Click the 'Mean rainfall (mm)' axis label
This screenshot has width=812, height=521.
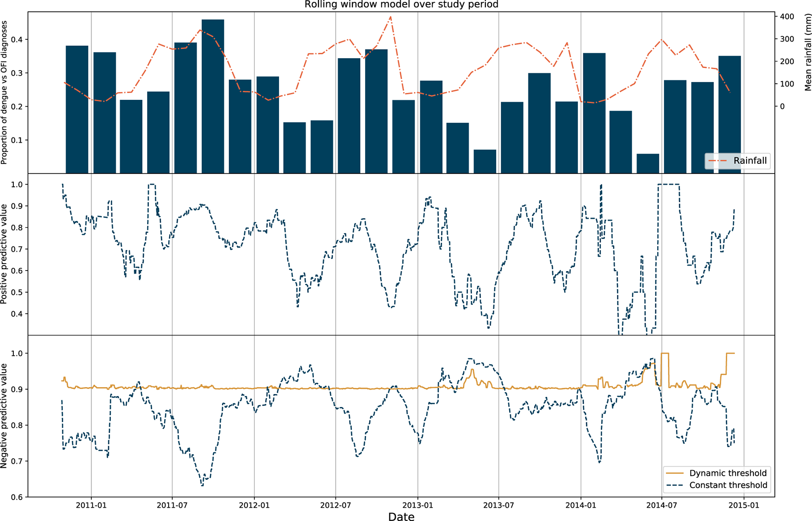(x=807, y=52)
